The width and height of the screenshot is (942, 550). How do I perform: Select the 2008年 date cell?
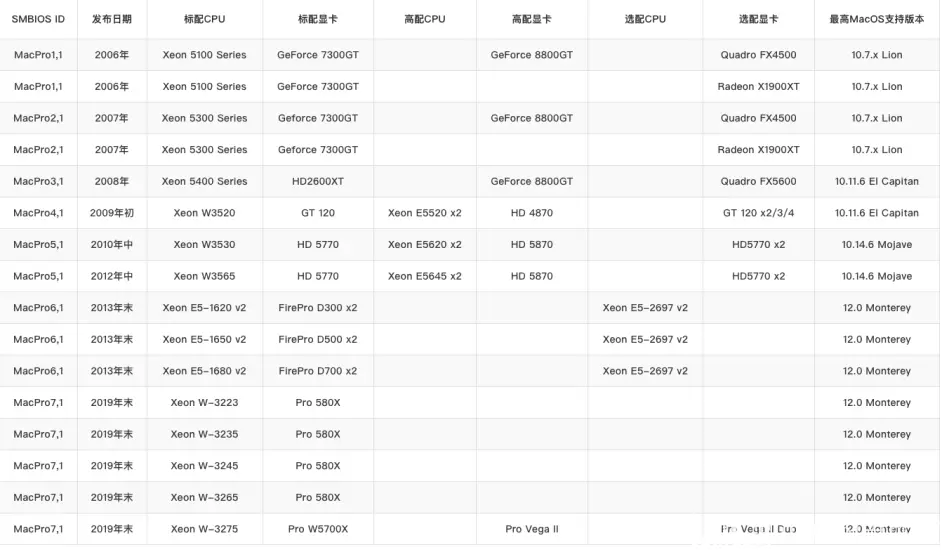[x=112, y=182]
